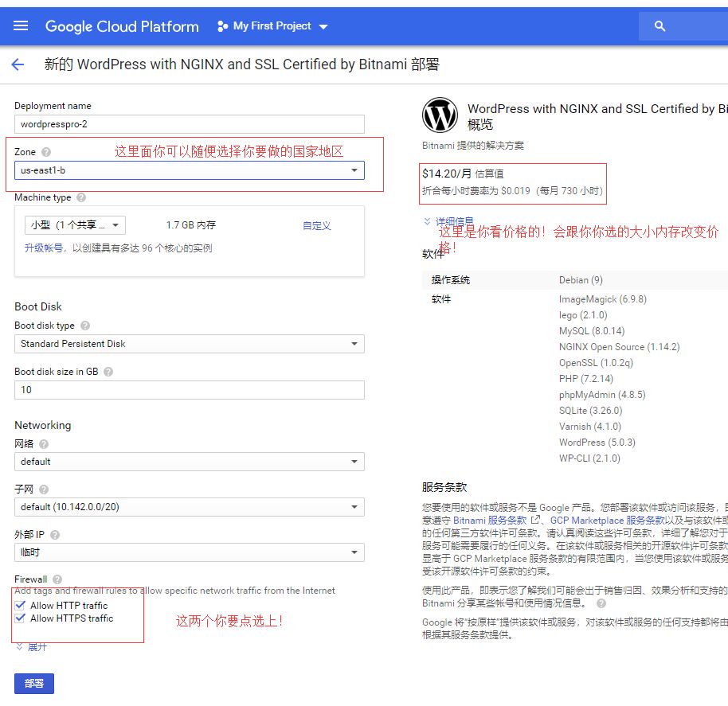Expand the 详细信息 pricing details
Viewport: 728px width, 706px height.
(448, 221)
